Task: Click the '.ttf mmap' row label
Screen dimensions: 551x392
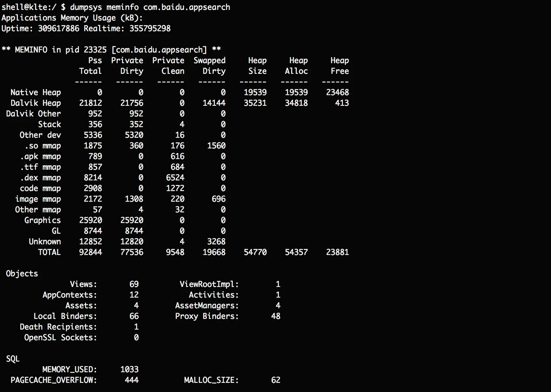Action: pyautogui.click(x=40, y=167)
